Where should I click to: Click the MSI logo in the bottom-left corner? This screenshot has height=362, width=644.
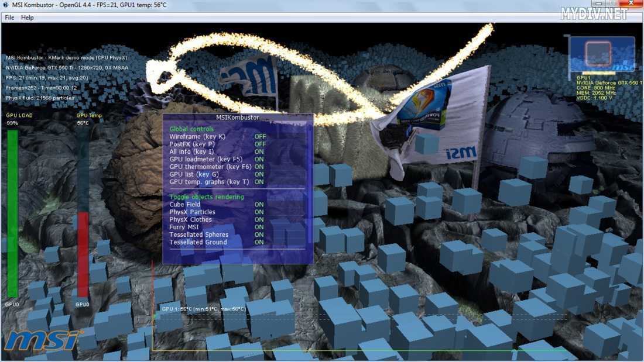tap(43, 341)
